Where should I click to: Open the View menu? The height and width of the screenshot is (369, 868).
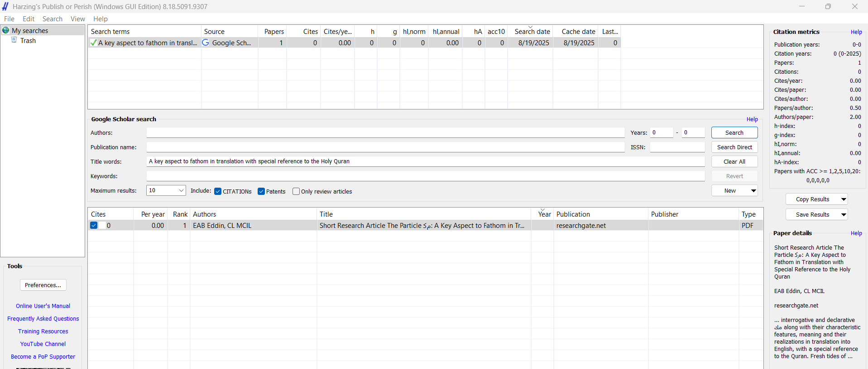click(78, 19)
